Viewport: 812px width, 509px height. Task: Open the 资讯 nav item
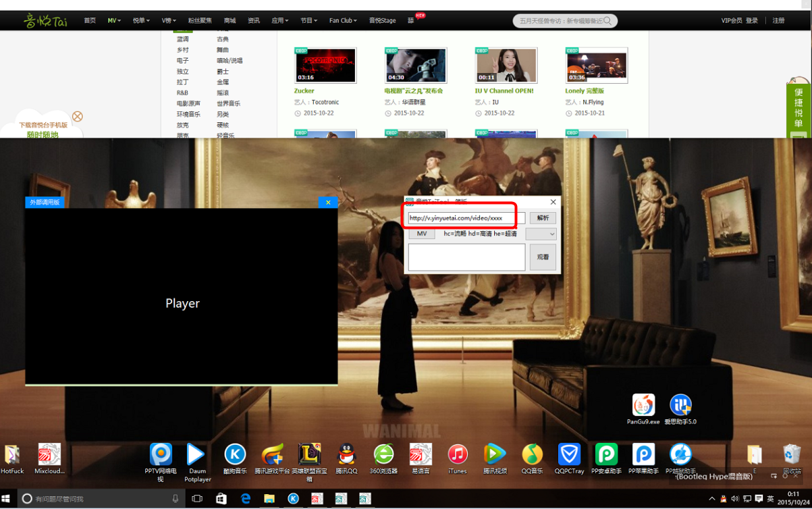254,21
